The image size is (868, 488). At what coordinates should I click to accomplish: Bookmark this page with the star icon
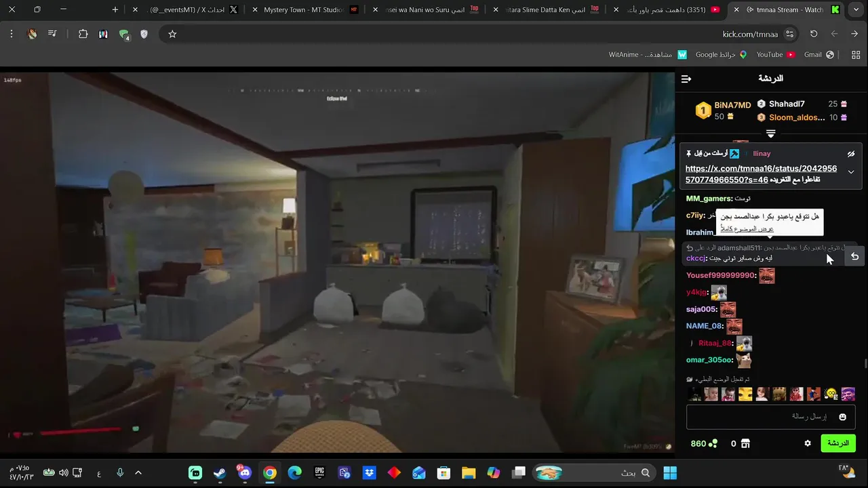pos(172,34)
